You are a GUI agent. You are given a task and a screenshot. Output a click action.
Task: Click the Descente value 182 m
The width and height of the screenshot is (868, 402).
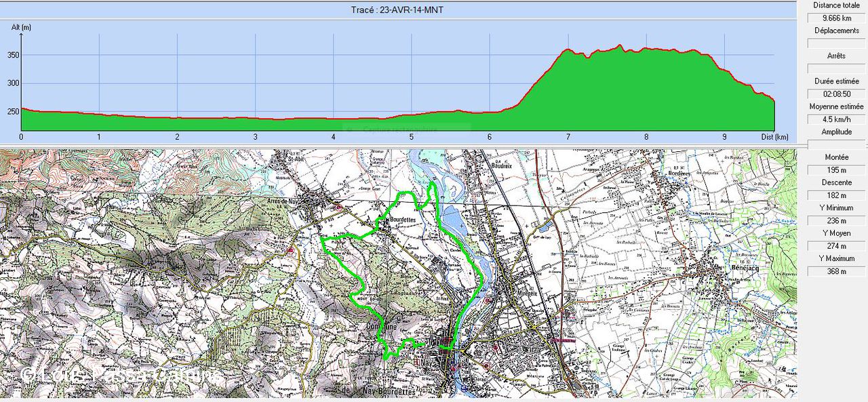pyautogui.click(x=835, y=195)
